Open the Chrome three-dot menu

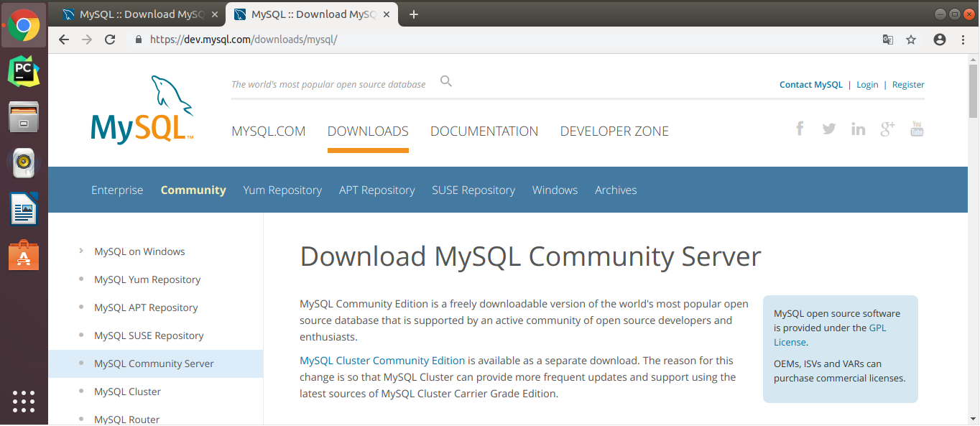[963, 40]
